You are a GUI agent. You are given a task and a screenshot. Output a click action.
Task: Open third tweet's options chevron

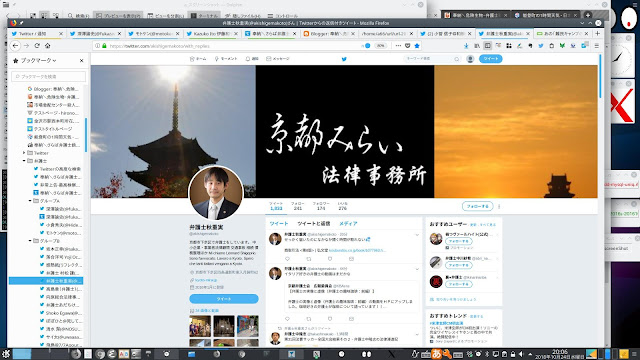tap(417, 334)
